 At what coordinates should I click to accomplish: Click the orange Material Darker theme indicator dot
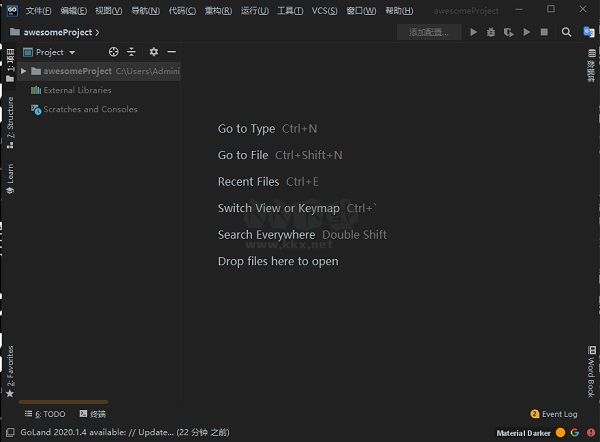(560, 432)
